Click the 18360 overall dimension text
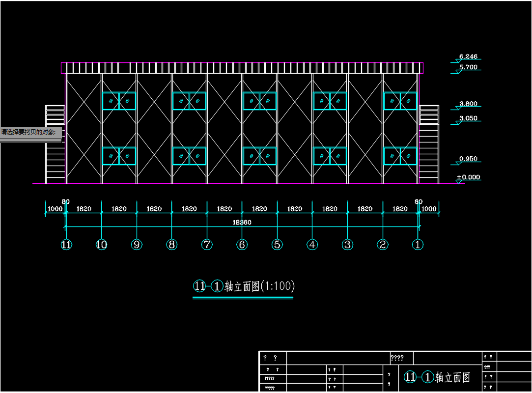This screenshot has height=393, width=532. pyautogui.click(x=242, y=223)
